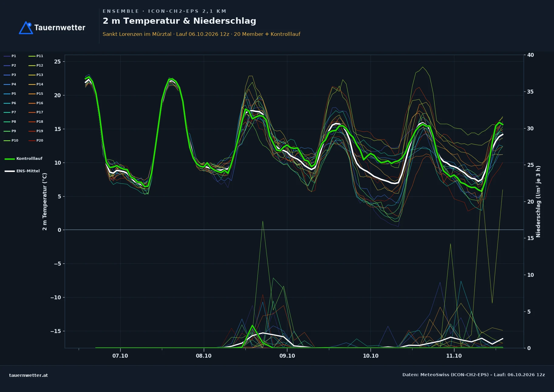The width and height of the screenshot is (554, 392).
Task: Toggle the P11 legend entry
Action: tap(36, 56)
